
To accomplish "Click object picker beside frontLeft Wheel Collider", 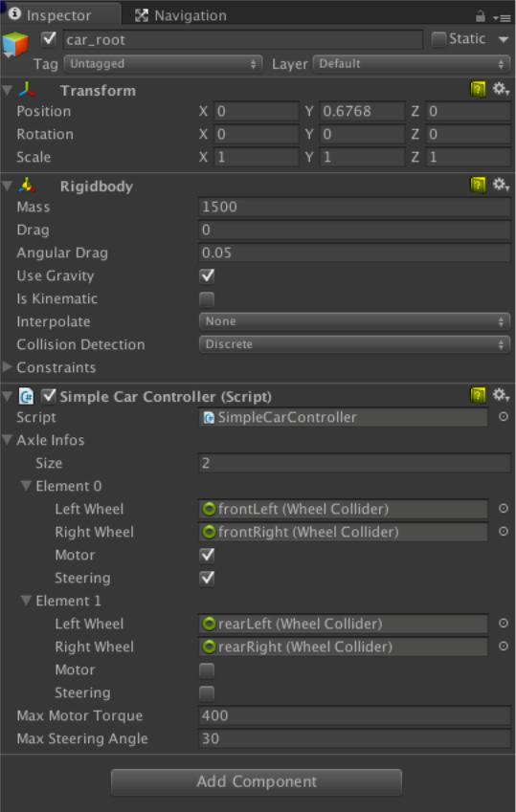I will click(503, 509).
